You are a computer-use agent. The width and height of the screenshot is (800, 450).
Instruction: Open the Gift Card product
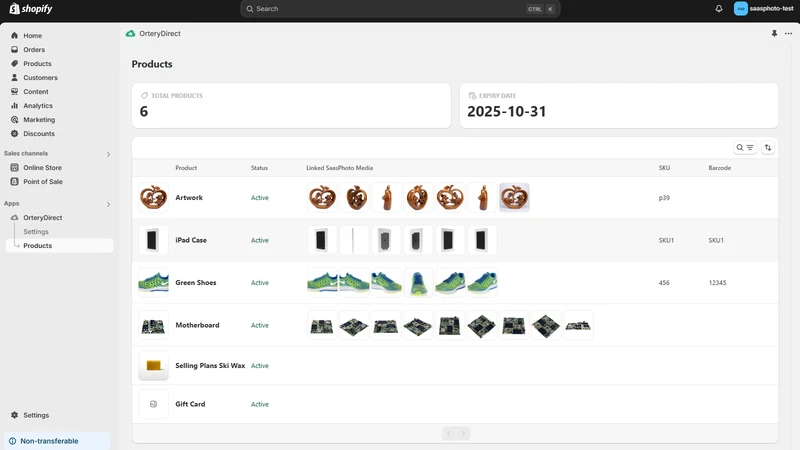point(455,404)
